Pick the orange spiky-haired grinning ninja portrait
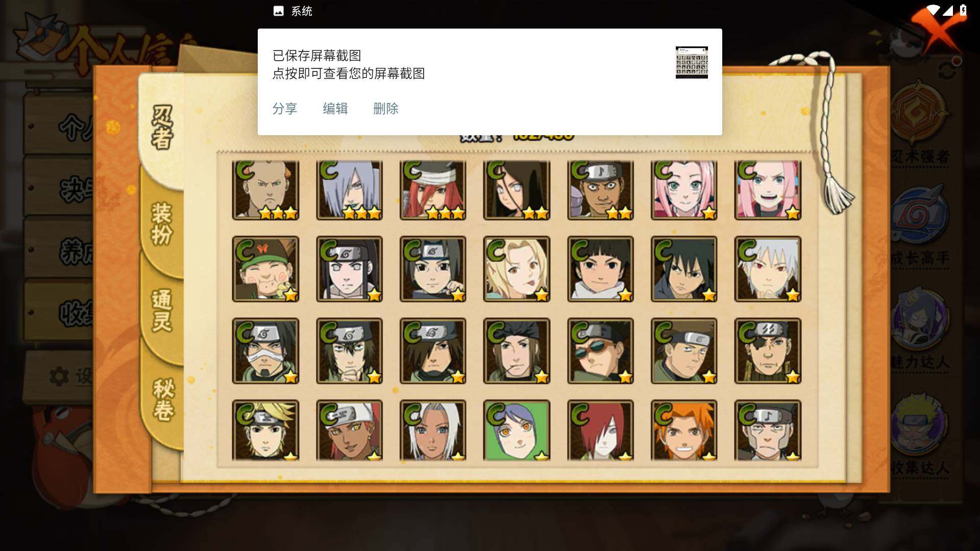980x551 pixels. 684,430
